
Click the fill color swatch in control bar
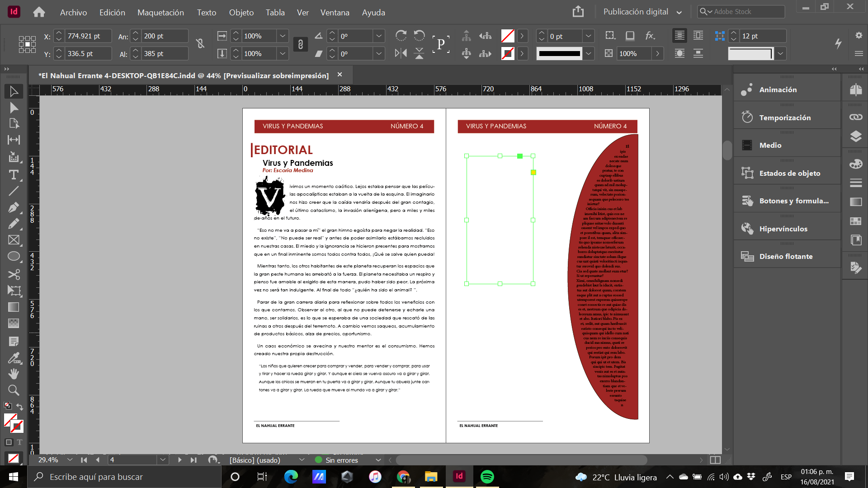point(508,36)
